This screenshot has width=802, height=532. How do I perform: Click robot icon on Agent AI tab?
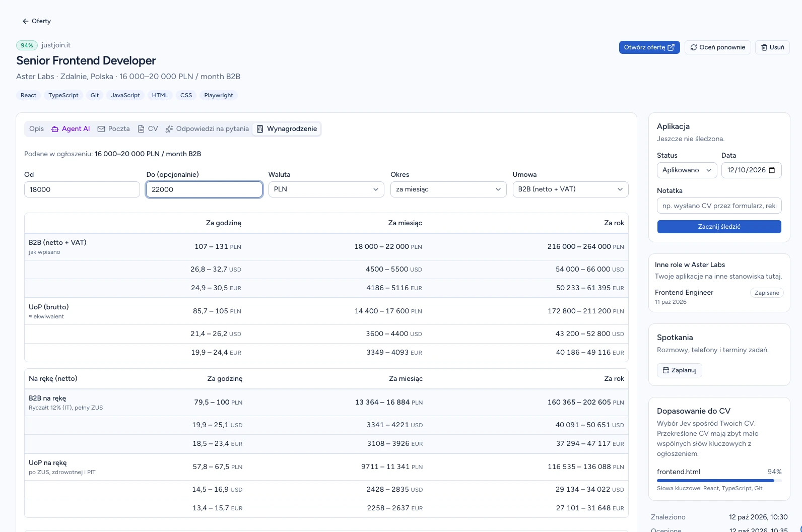pos(55,129)
